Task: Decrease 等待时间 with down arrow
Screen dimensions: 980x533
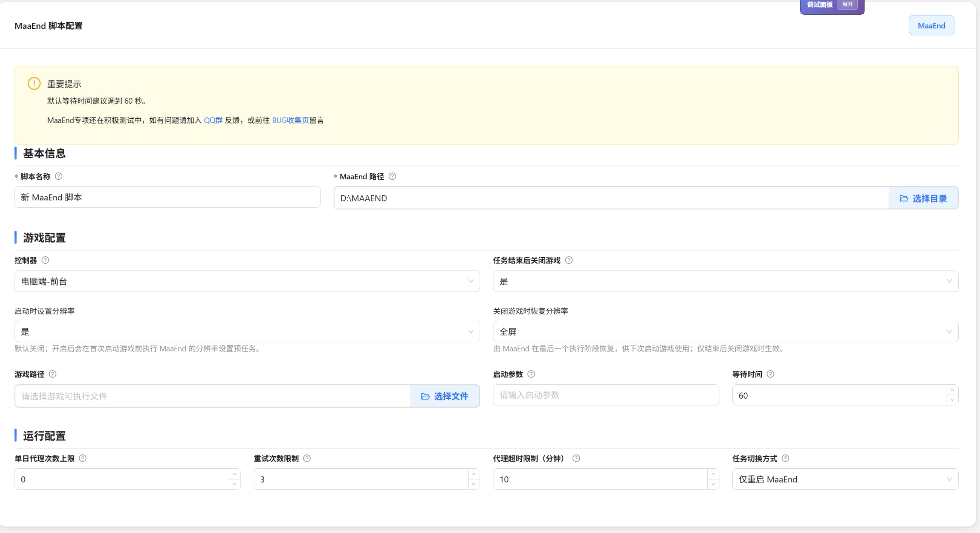Action: [x=952, y=400]
